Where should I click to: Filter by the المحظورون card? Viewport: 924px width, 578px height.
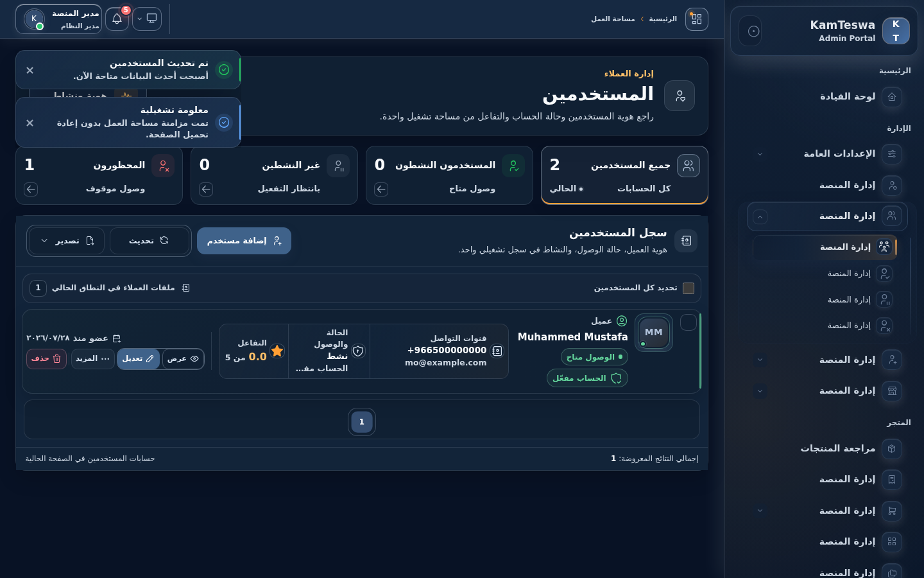[x=99, y=175]
